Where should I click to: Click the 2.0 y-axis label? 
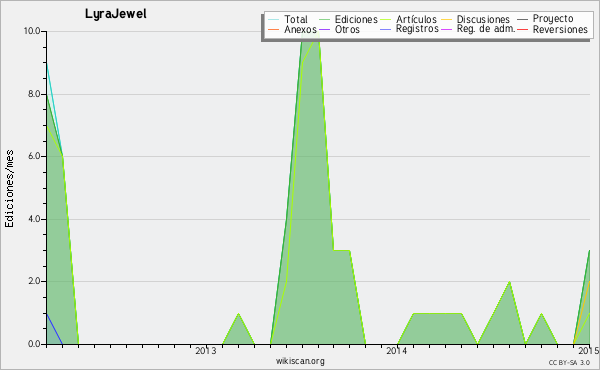[34, 281]
